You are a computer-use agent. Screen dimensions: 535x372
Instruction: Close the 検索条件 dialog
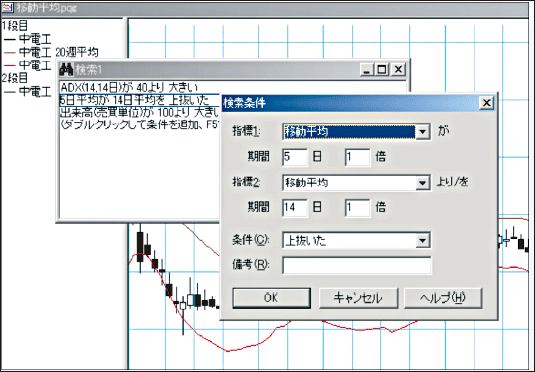tap(487, 103)
